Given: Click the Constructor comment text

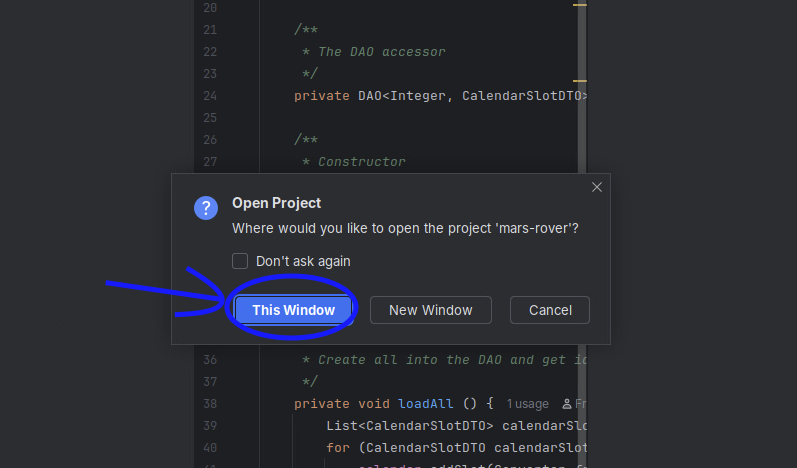Looking at the screenshot, I should [x=361, y=162].
